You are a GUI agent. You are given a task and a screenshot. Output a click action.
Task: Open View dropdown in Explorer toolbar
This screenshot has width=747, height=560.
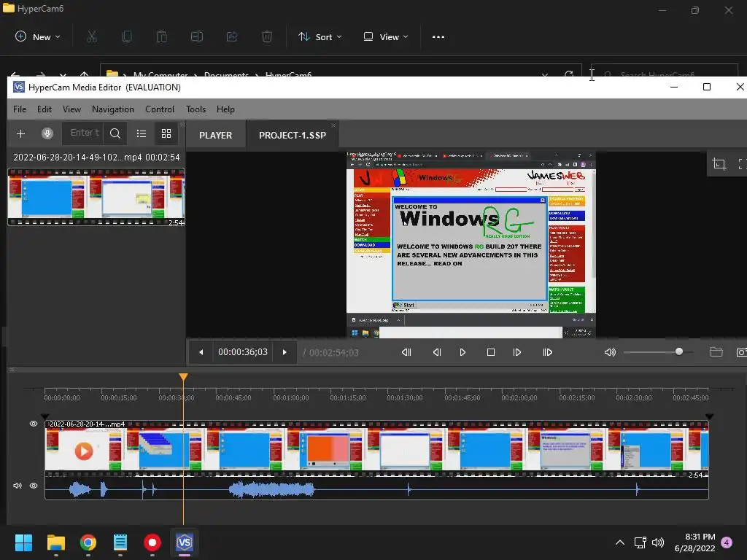[385, 36]
